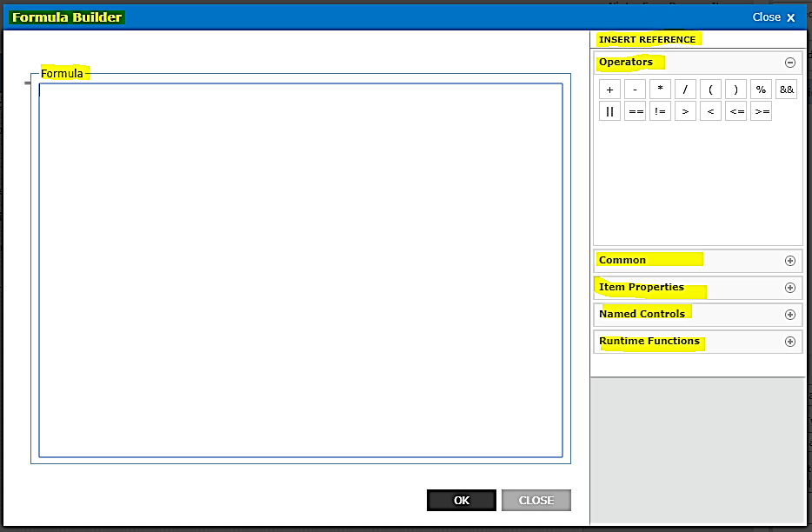Viewport: 812px width, 532px height.
Task: Insert the equality operator
Action: (635, 110)
